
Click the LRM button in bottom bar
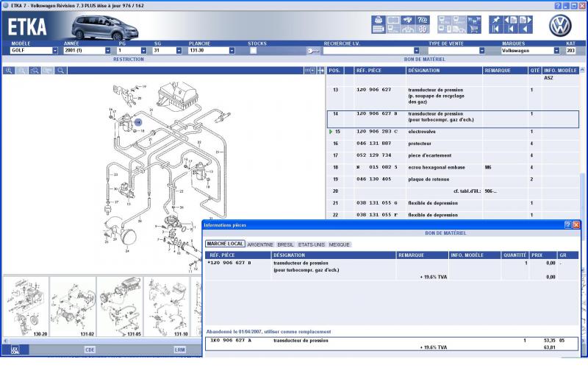(x=179, y=350)
